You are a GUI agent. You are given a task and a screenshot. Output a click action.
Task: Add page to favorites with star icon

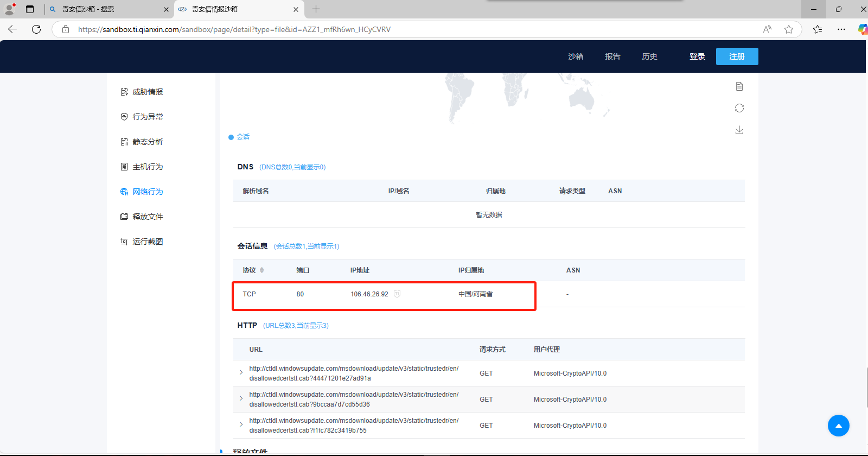coord(789,29)
